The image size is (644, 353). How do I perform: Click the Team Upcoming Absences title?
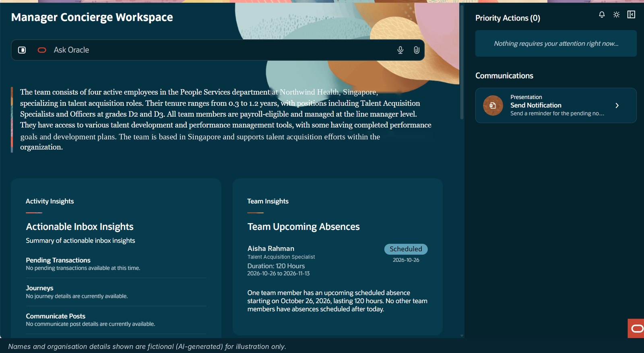[303, 227]
